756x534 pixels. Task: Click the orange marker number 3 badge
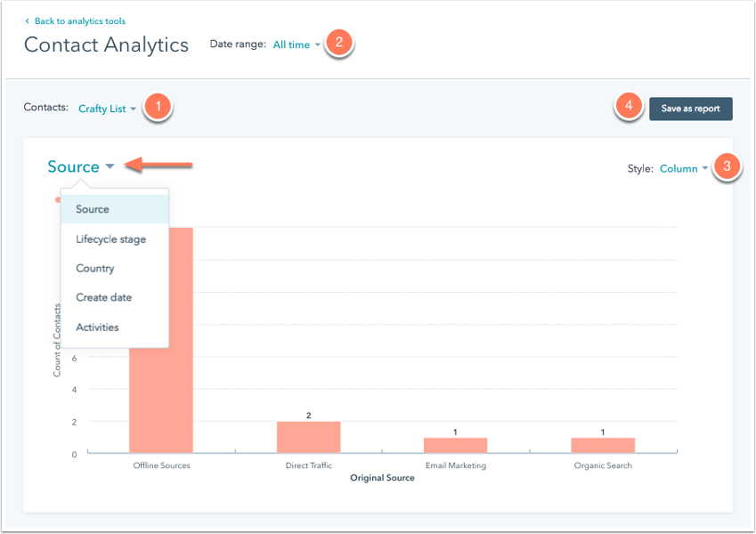tap(728, 166)
